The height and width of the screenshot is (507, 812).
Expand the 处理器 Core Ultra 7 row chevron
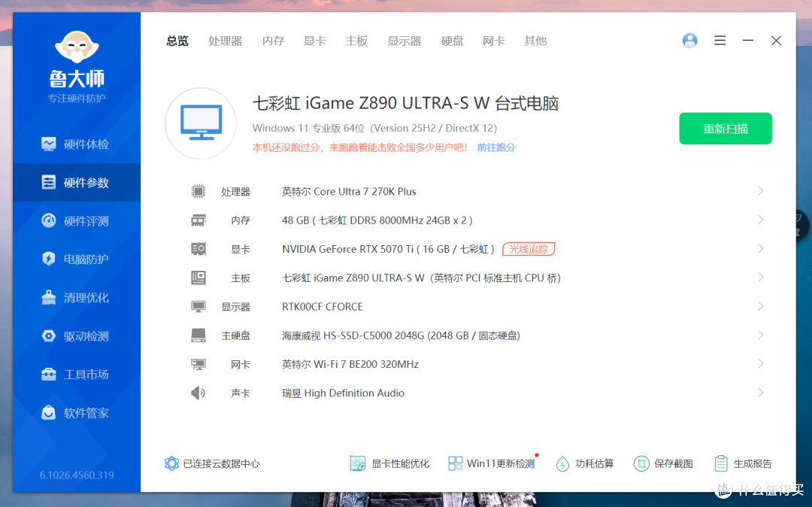(x=761, y=191)
